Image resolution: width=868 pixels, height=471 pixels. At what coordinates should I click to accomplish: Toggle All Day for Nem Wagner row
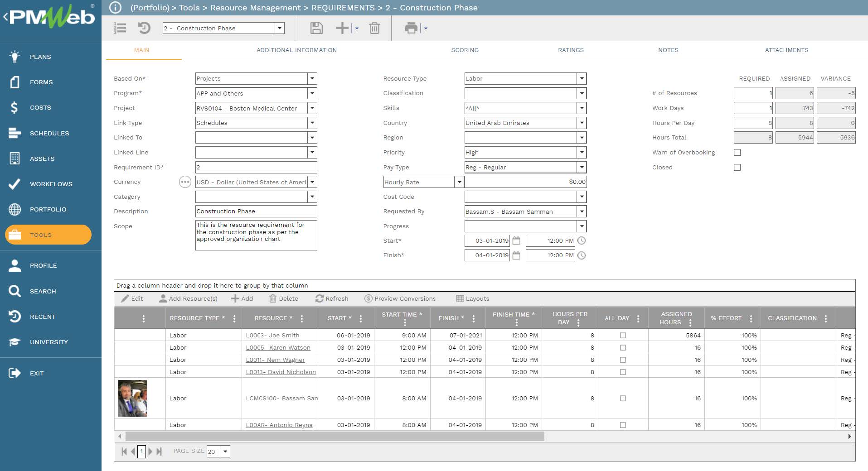pos(623,360)
